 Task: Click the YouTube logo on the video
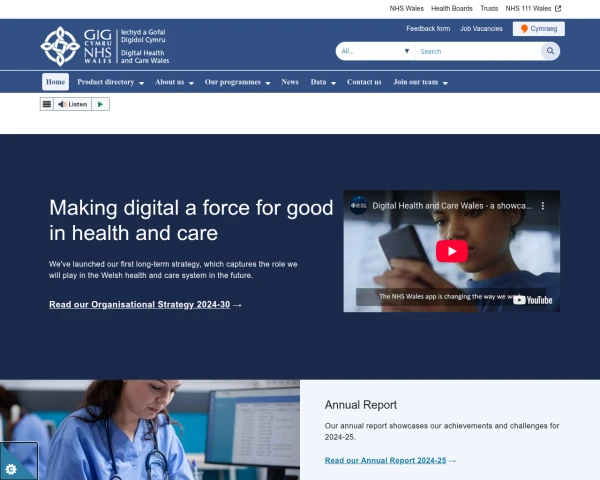(x=533, y=299)
